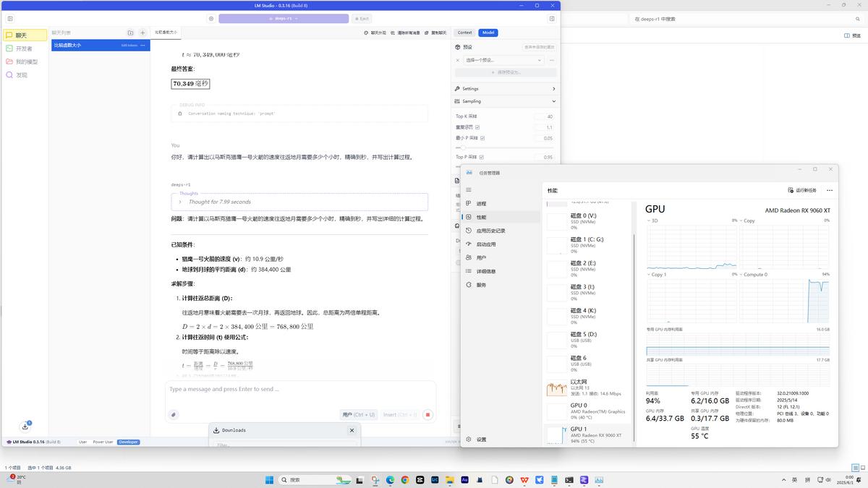Screen dimensions: 868x488
Task: Select the 比较函数大小 chat tab
Action: pos(166,33)
